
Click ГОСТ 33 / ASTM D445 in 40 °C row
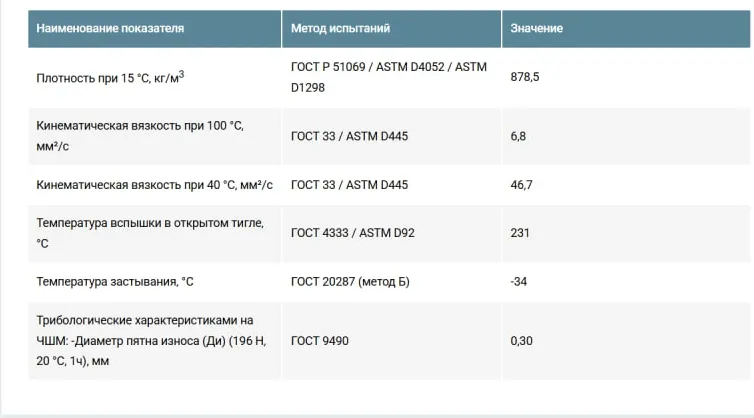pos(349,185)
